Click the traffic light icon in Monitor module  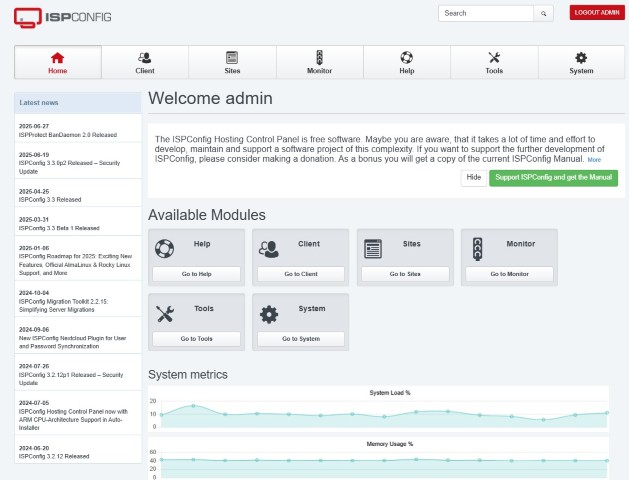point(477,247)
